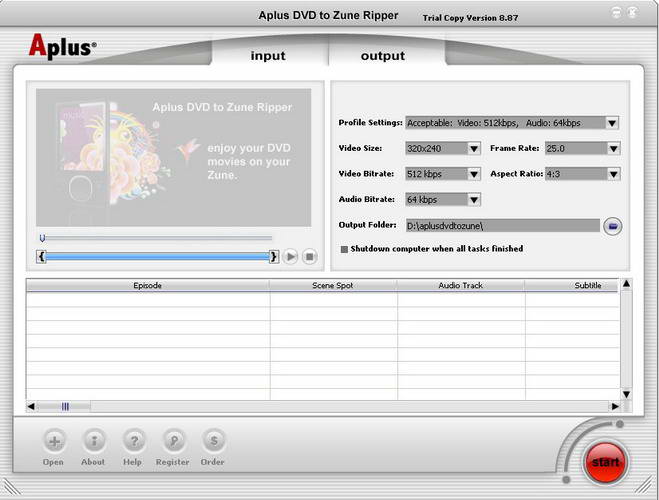Click the Register key icon
This screenshot has width=659, height=500.
click(172, 440)
